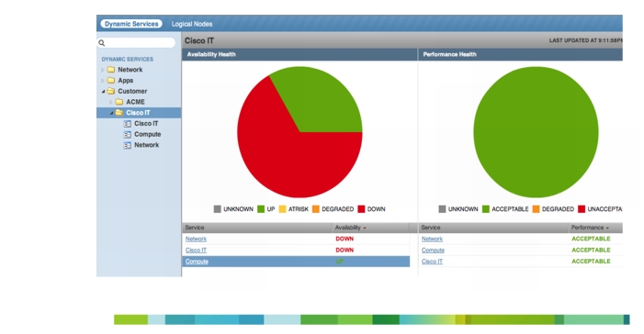644x334 pixels.
Task: Click the Apps folder icon
Action: click(111, 80)
